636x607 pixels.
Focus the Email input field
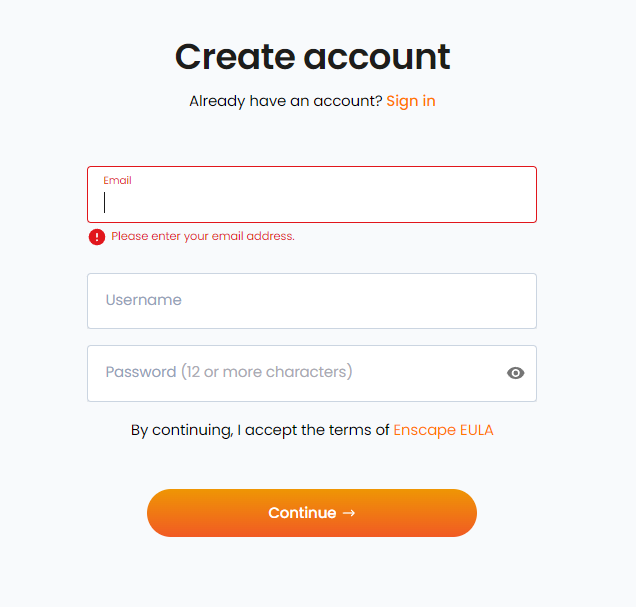pos(312,195)
